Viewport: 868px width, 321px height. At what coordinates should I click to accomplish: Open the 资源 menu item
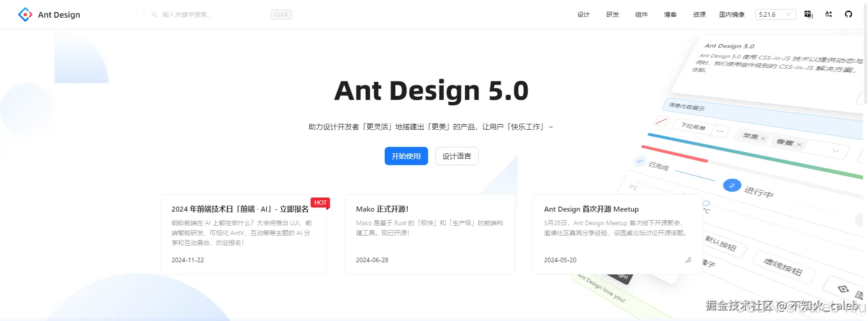pyautogui.click(x=699, y=14)
